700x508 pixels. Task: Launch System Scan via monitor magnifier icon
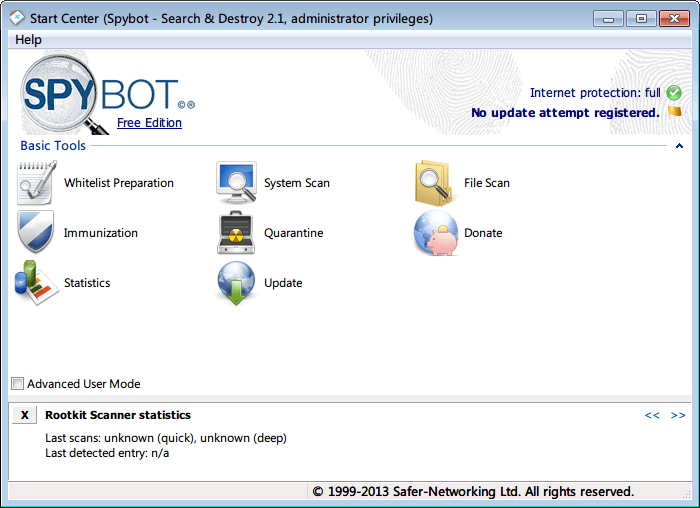coord(236,183)
